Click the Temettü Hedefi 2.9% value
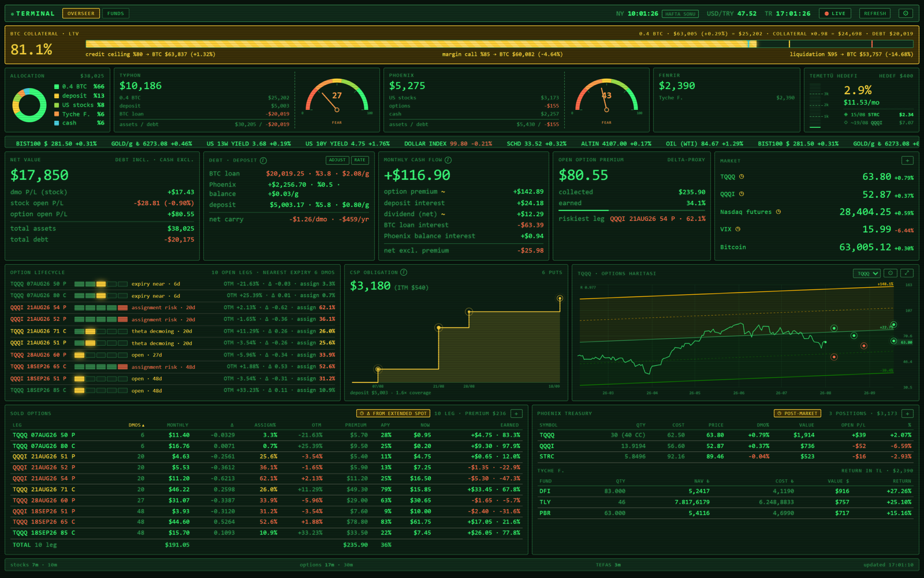 click(x=858, y=90)
